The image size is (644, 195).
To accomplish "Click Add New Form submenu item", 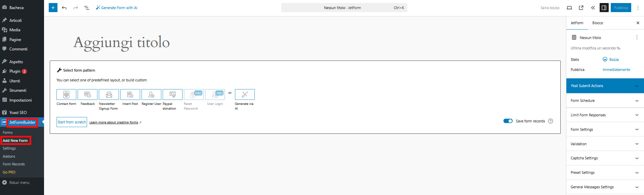I will point(15,141).
